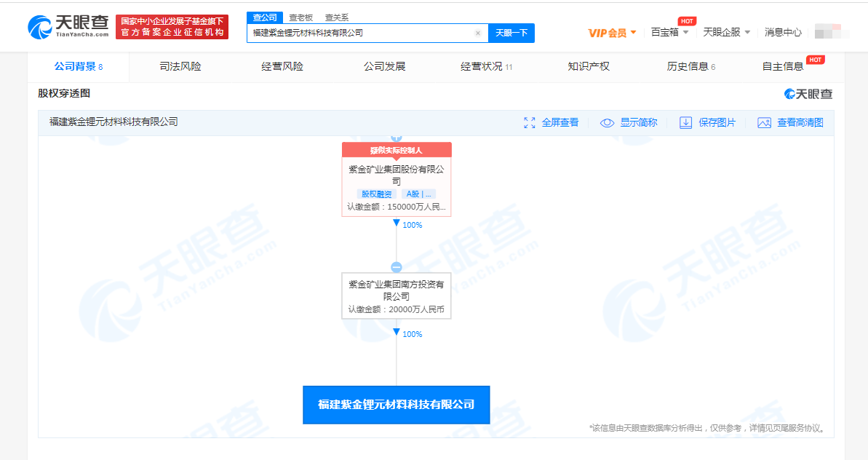Click the 100% label below 紫金矿业集团股份有限公司

(413, 226)
